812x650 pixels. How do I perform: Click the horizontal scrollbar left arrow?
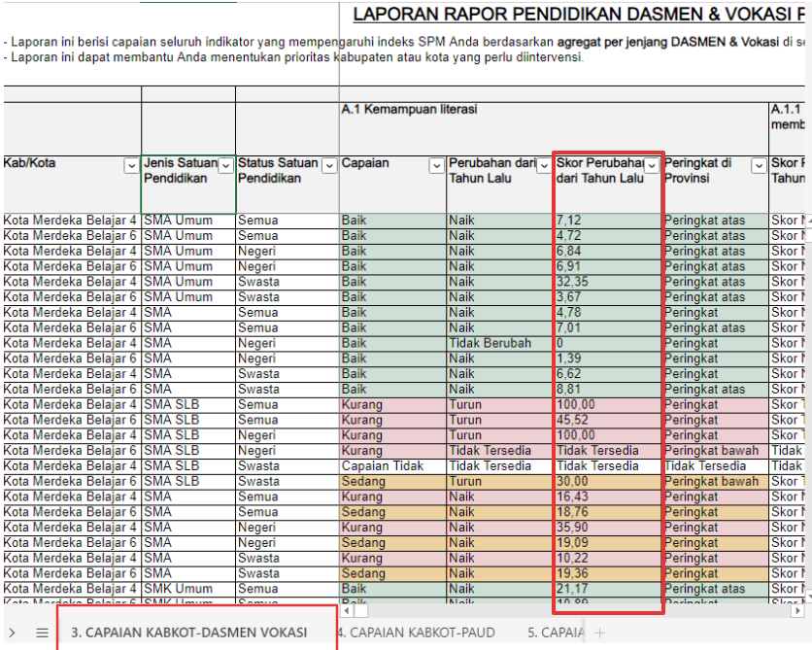[347, 611]
